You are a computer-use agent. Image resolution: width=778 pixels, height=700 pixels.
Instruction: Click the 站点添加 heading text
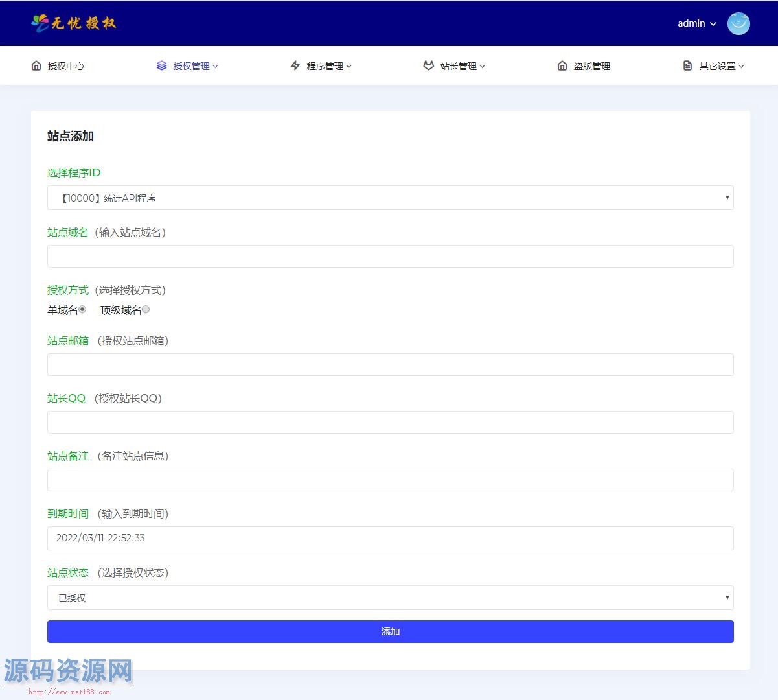coord(71,136)
